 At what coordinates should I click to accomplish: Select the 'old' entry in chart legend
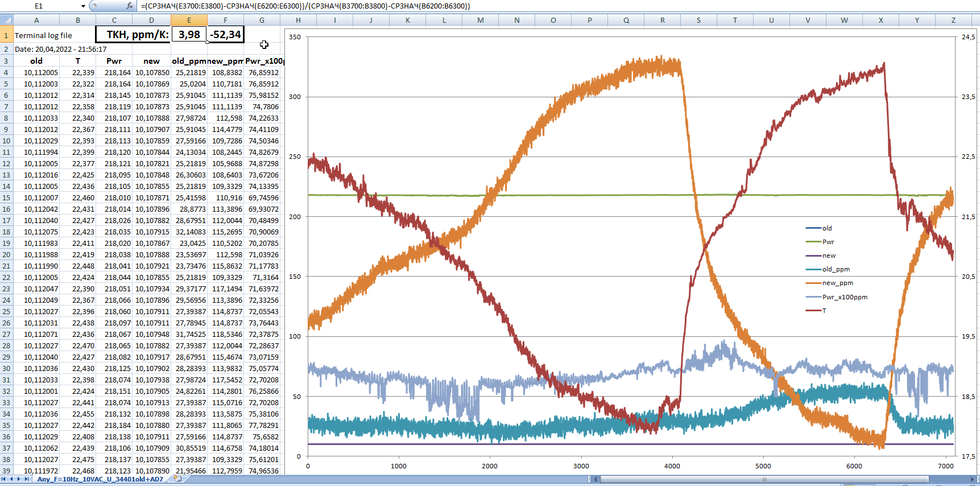tap(819, 228)
